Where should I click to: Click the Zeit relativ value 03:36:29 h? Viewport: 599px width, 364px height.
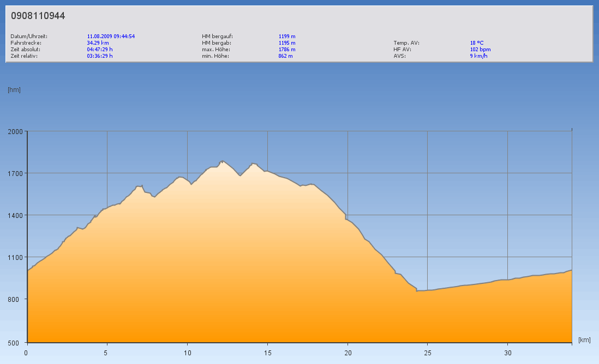(x=100, y=56)
